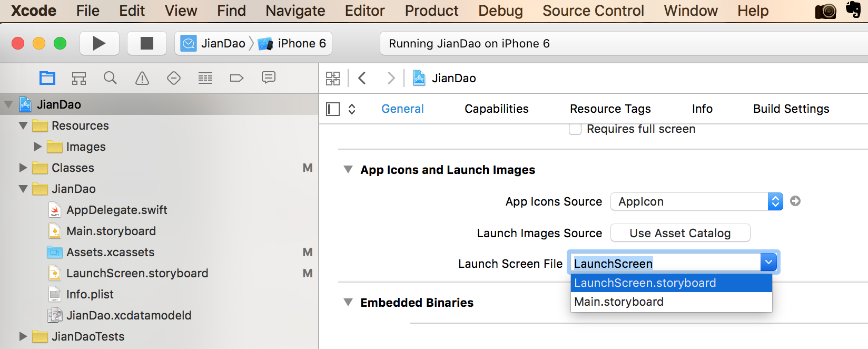Toggle the project and targets list sidebar
Image resolution: width=868 pixels, height=349 pixels.
tap(333, 109)
